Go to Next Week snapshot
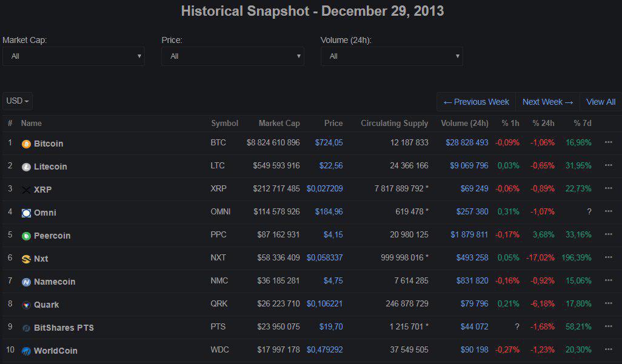The height and width of the screenshot is (364, 622). click(547, 102)
